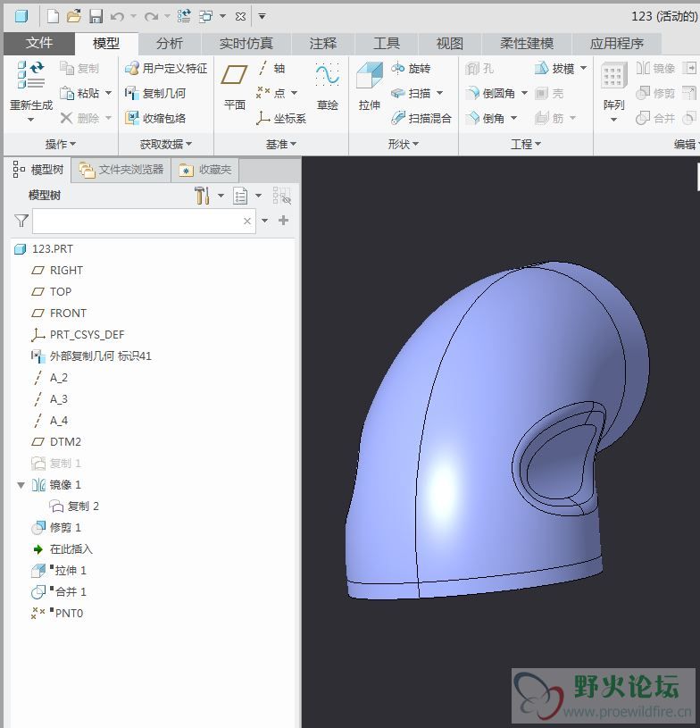Select the Point (点) datum tool
The height and width of the screenshot is (728, 700).
(271, 93)
